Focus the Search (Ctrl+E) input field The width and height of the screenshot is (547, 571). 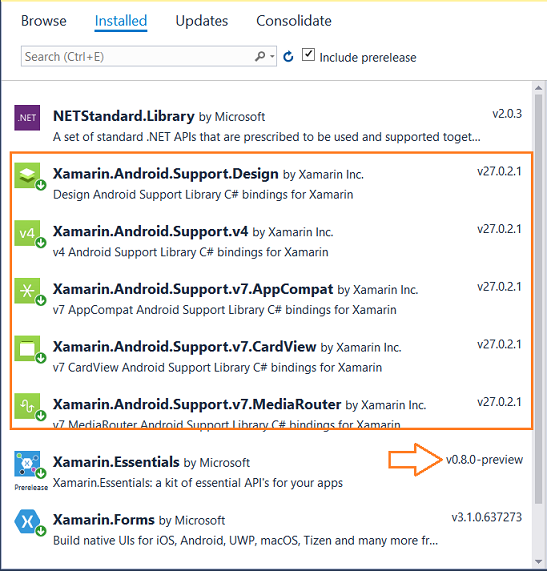[138, 56]
